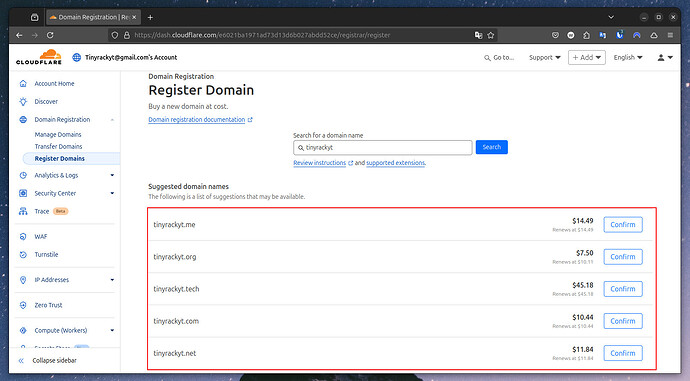This screenshot has height=381, width=690.
Task: Confirm tinyrackyt.net domain
Action: pos(623,353)
